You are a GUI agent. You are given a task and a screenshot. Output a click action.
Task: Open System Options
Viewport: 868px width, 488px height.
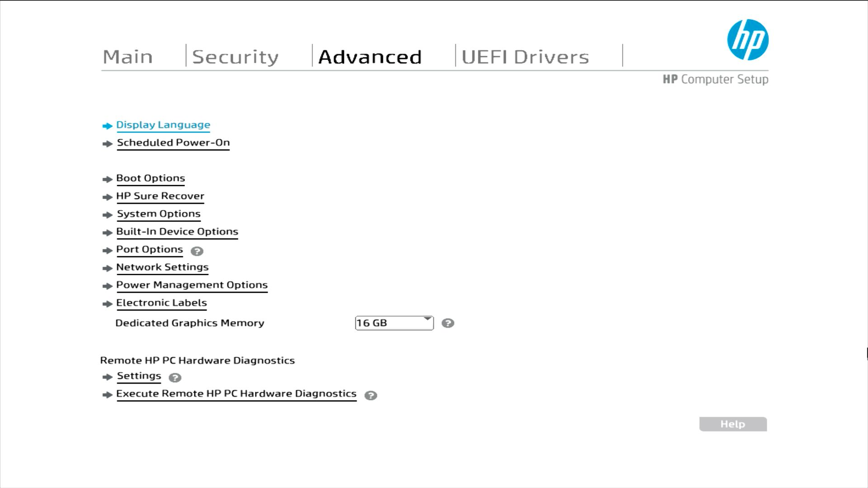(x=159, y=214)
